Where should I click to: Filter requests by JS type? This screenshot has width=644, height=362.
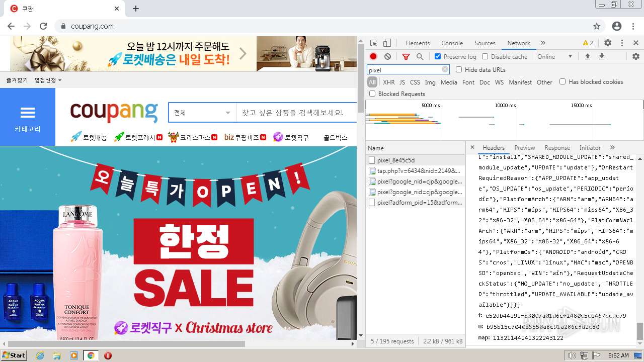coord(402,82)
